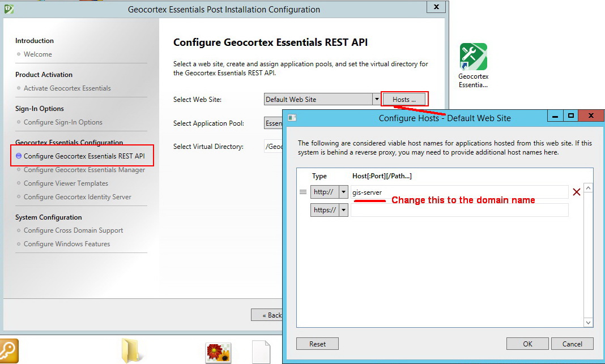Click the key icon in the taskbar
The image size is (605, 364).
8,350
